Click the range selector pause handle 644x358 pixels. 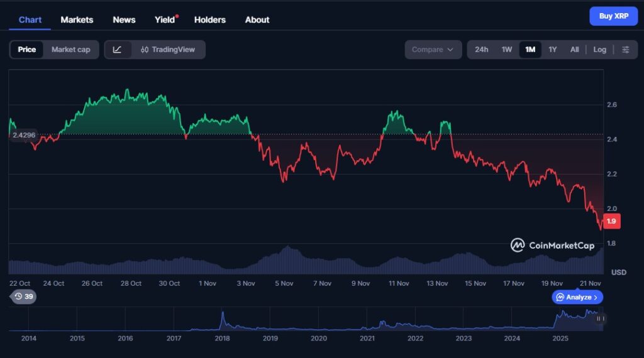[x=600, y=318]
